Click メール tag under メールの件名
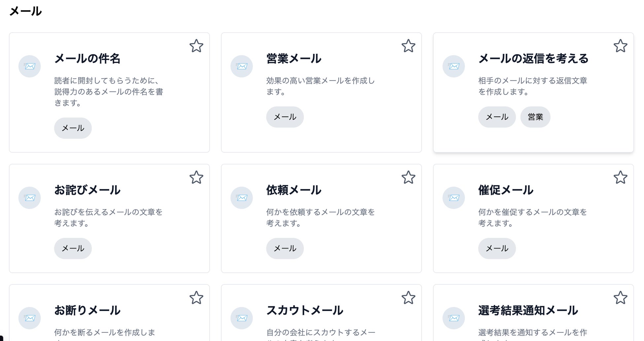 tap(73, 128)
